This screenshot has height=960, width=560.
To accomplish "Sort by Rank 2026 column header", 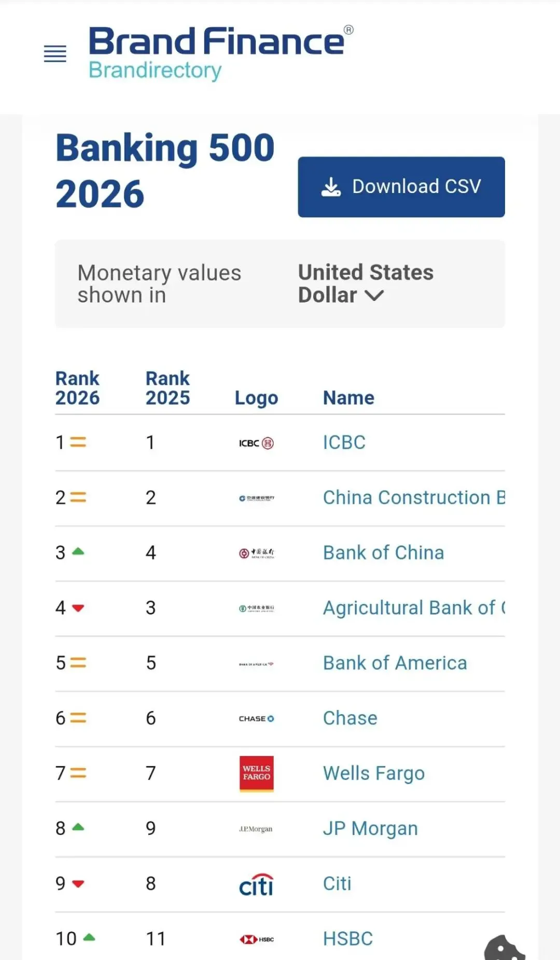I will pyautogui.click(x=77, y=388).
